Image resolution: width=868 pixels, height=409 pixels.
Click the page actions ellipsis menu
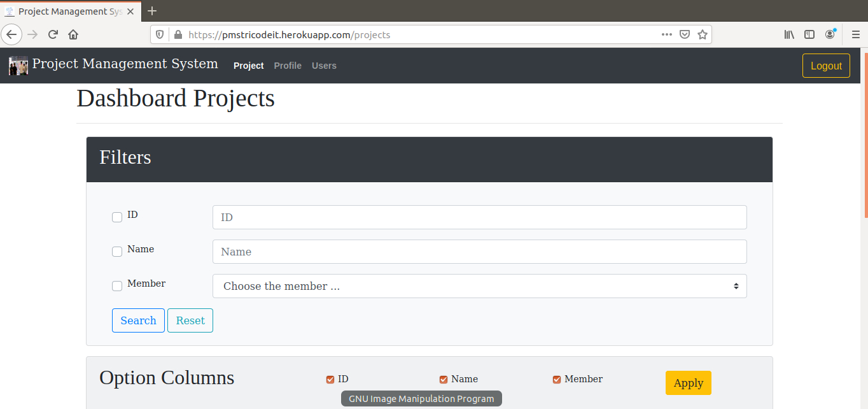[x=666, y=34]
